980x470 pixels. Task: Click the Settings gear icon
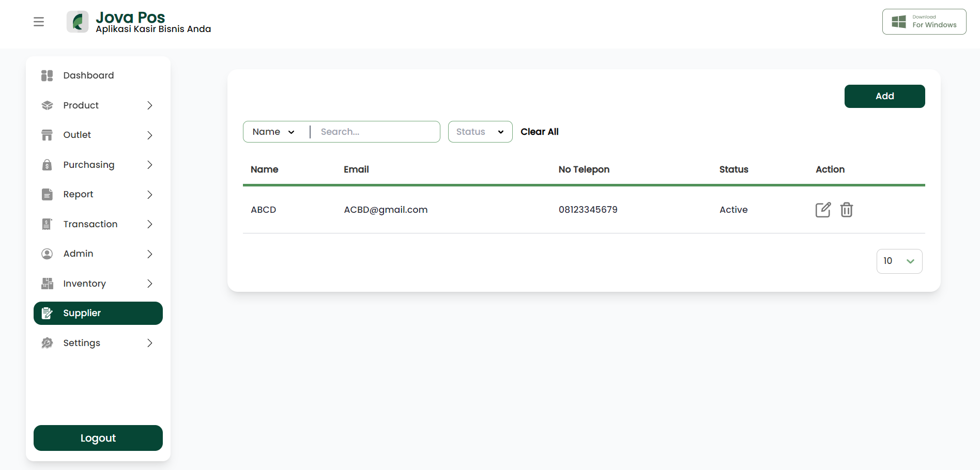(x=47, y=343)
